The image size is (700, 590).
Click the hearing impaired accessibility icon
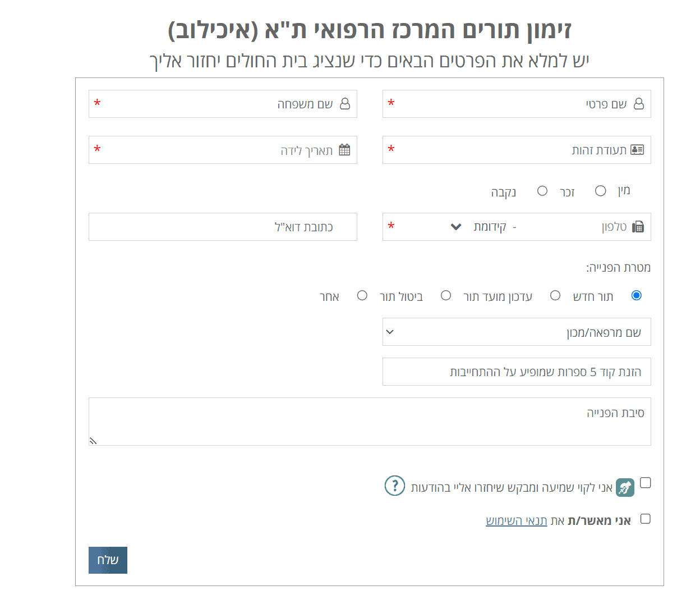click(x=625, y=487)
